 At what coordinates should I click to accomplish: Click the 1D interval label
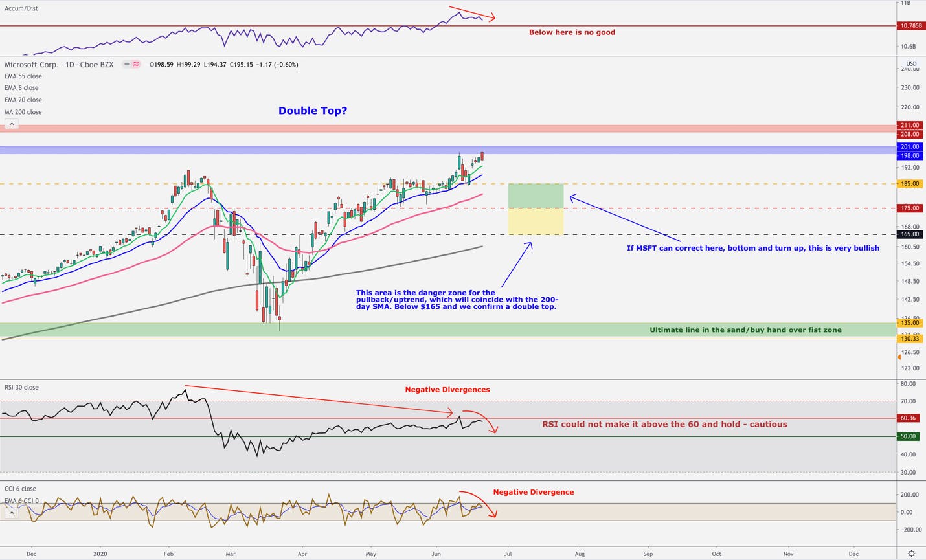(x=70, y=65)
